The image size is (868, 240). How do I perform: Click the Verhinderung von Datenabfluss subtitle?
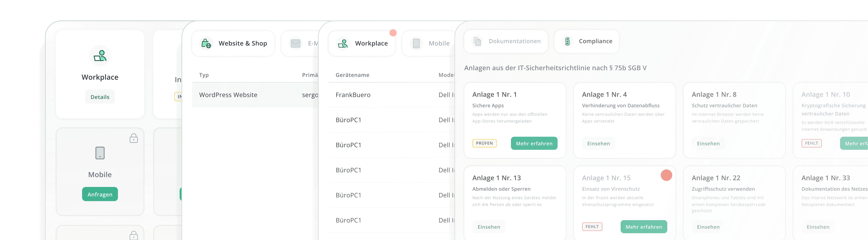[x=621, y=106]
